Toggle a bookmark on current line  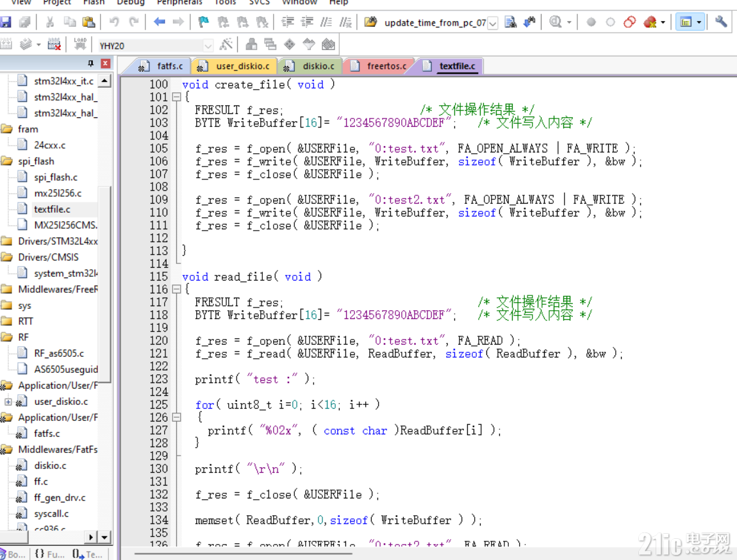point(204,22)
